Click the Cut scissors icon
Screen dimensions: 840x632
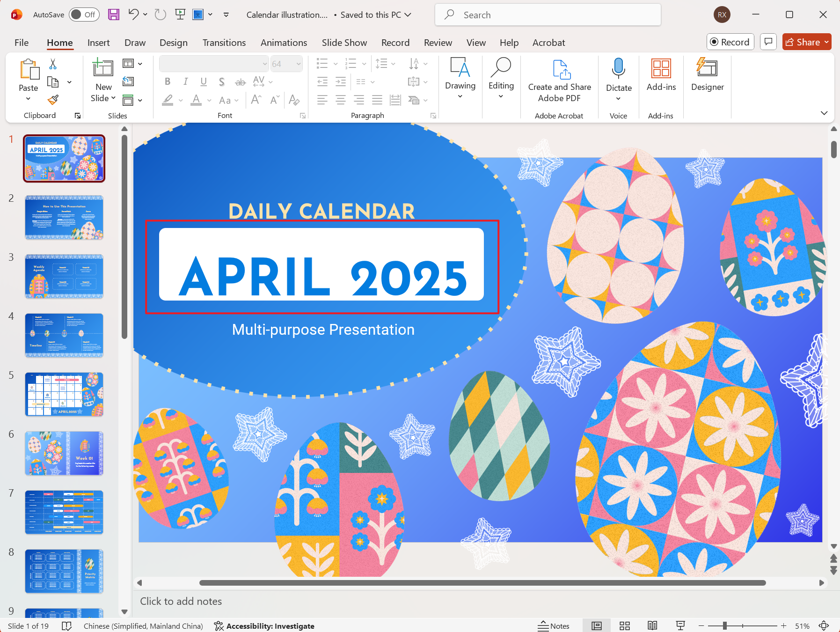tap(53, 64)
